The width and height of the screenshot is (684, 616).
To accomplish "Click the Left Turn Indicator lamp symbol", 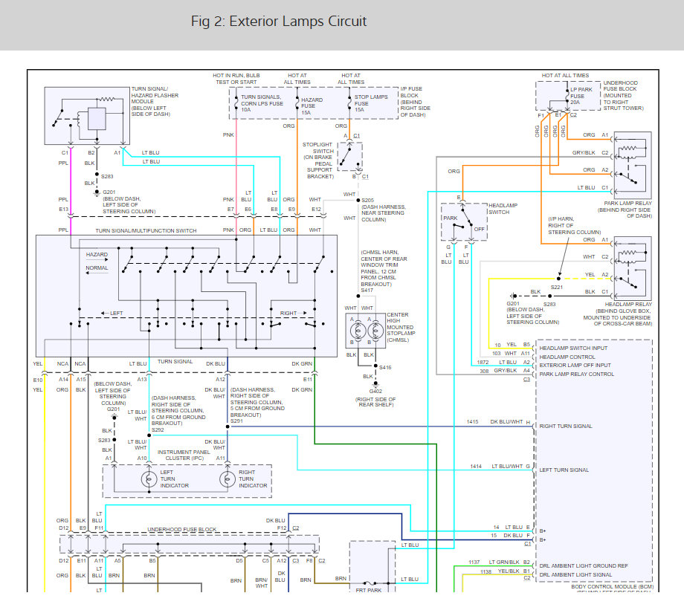I will click(149, 479).
